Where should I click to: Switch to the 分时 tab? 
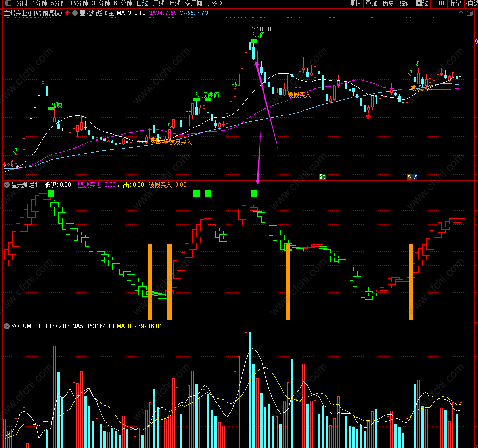pyautogui.click(x=22, y=4)
